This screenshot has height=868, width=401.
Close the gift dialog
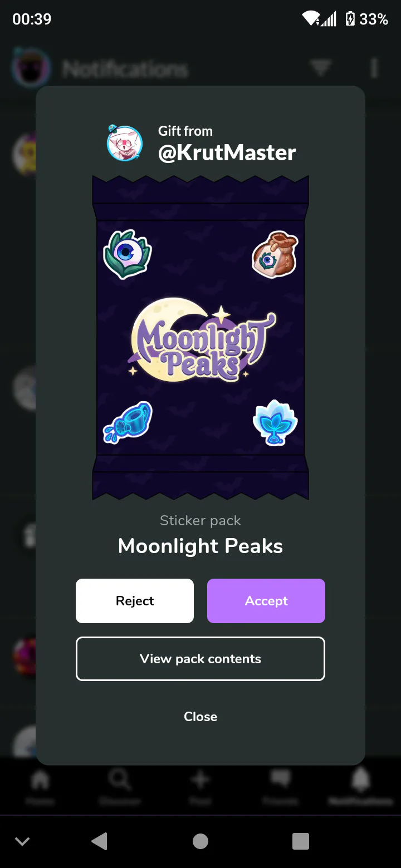point(200,717)
